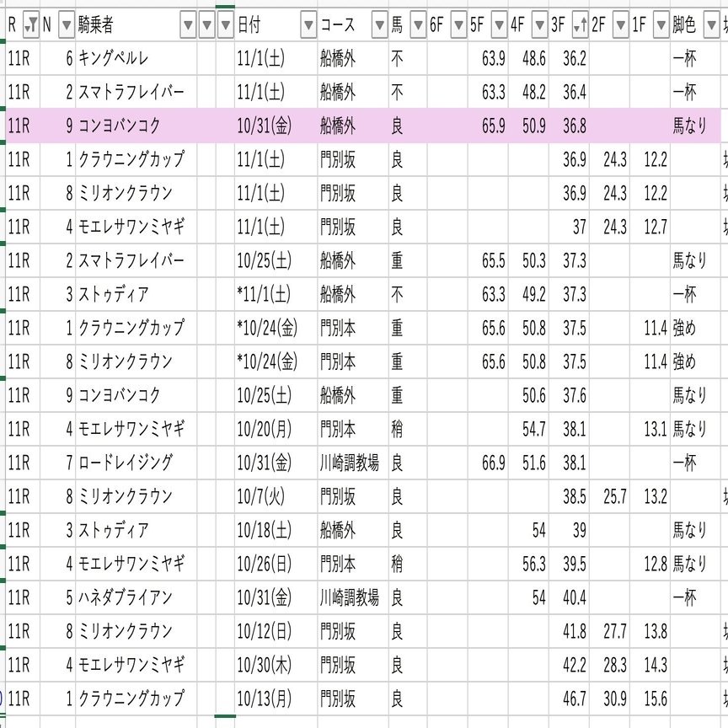Click the 3F value 42.2
728x728 pixels.
(575, 665)
